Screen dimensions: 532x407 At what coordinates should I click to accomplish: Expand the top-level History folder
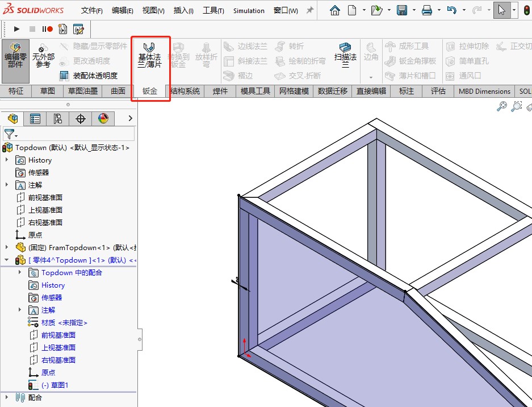pyautogui.click(x=6, y=160)
